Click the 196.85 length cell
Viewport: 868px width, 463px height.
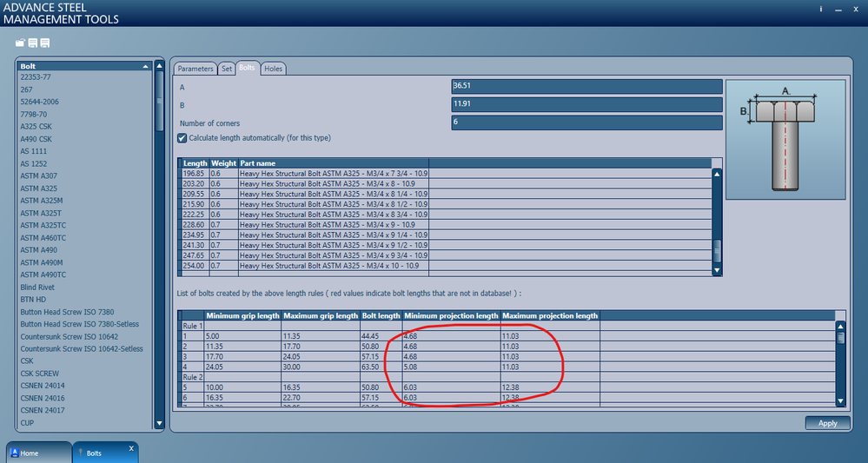(x=195, y=173)
